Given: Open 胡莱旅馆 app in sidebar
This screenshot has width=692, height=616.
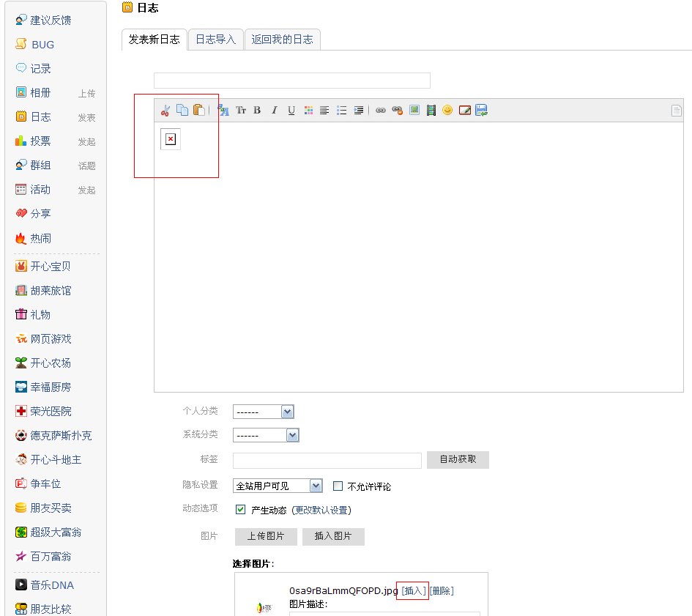Looking at the screenshot, I should pos(51,291).
